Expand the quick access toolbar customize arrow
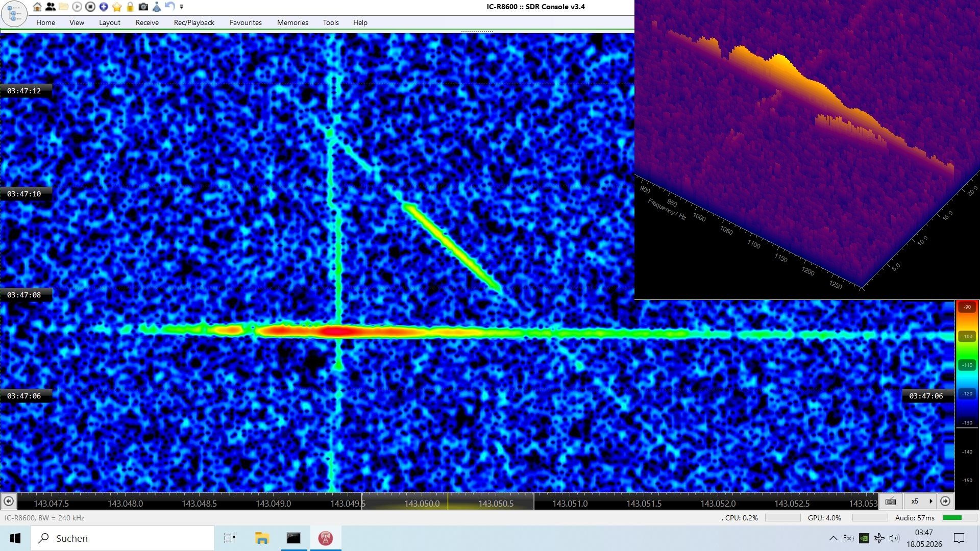Screen dimensions: 980x551 (182, 7)
